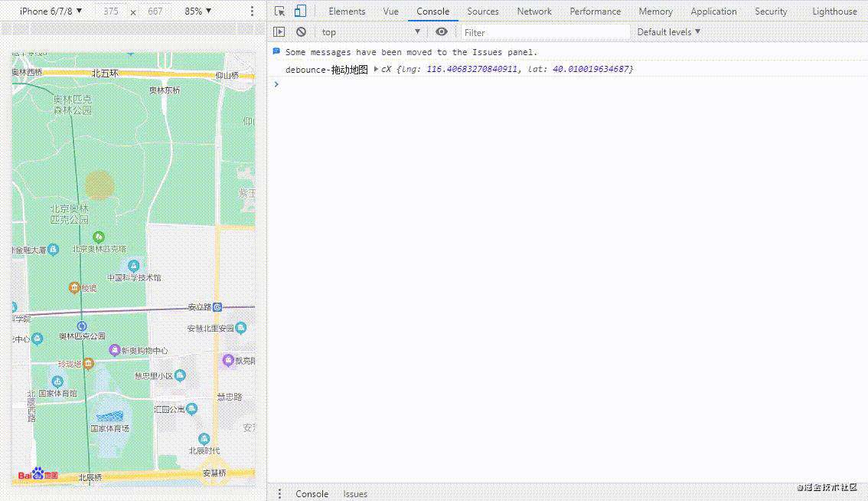Image resolution: width=868 pixels, height=501 pixels.
Task: Switch to the Elements tab
Action: tap(347, 11)
